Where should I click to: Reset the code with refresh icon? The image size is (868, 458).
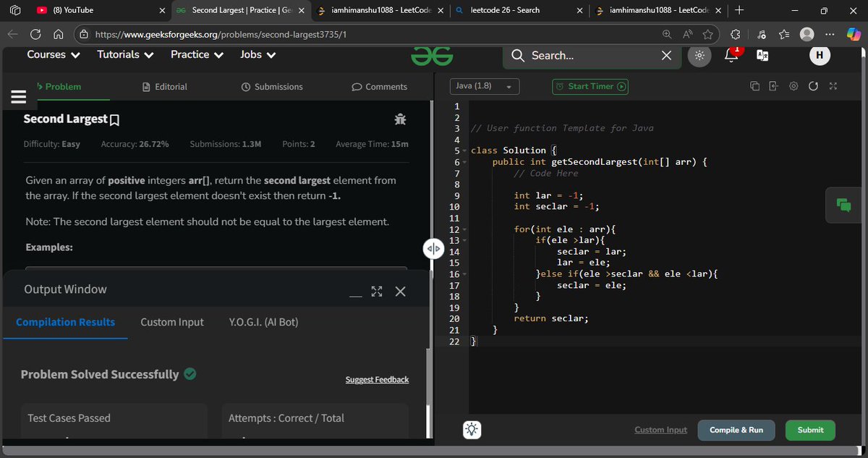pyautogui.click(x=813, y=86)
